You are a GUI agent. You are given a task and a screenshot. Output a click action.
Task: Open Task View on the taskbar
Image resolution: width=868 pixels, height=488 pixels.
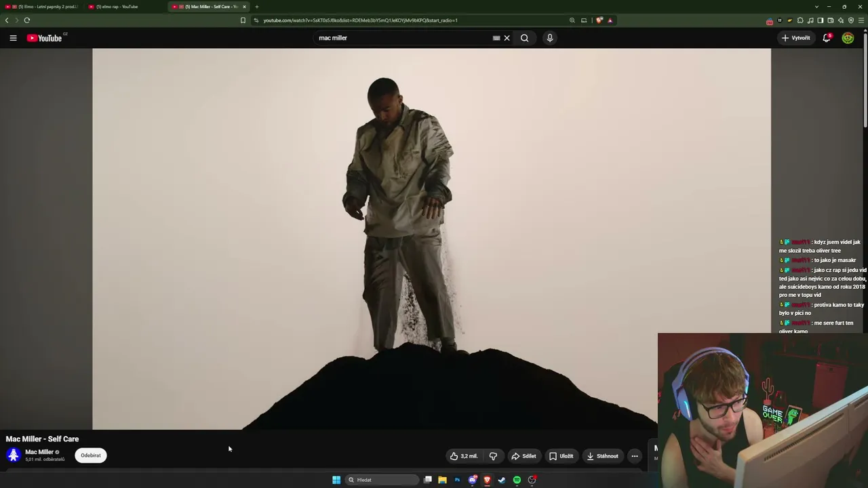428,480
